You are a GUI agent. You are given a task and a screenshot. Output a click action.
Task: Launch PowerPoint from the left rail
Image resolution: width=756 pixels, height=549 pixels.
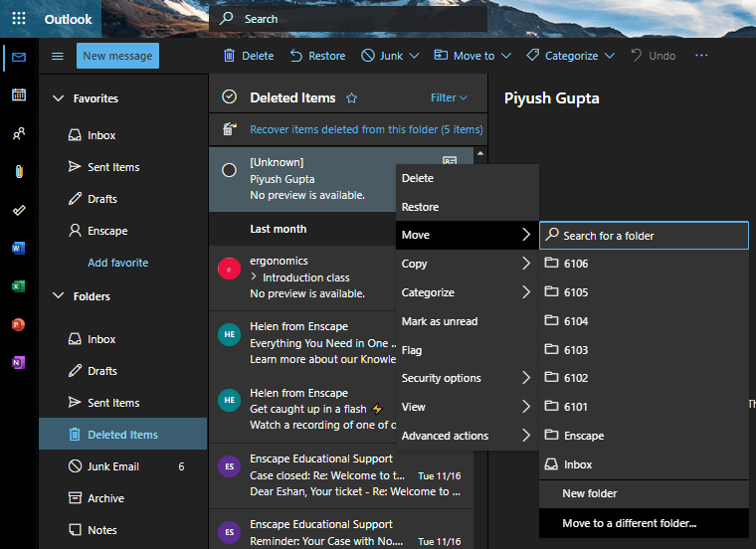pos(18,324)
